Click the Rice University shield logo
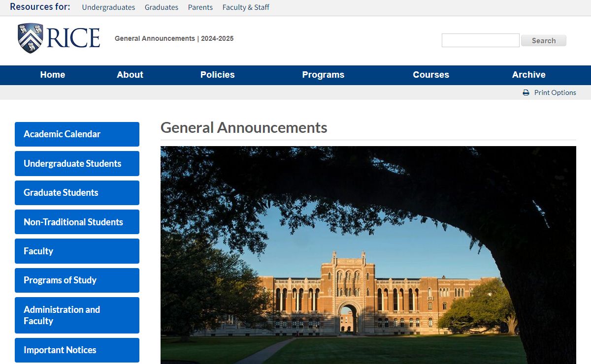The width and height of the screenshot is (591, 364). tap(30, 38)
